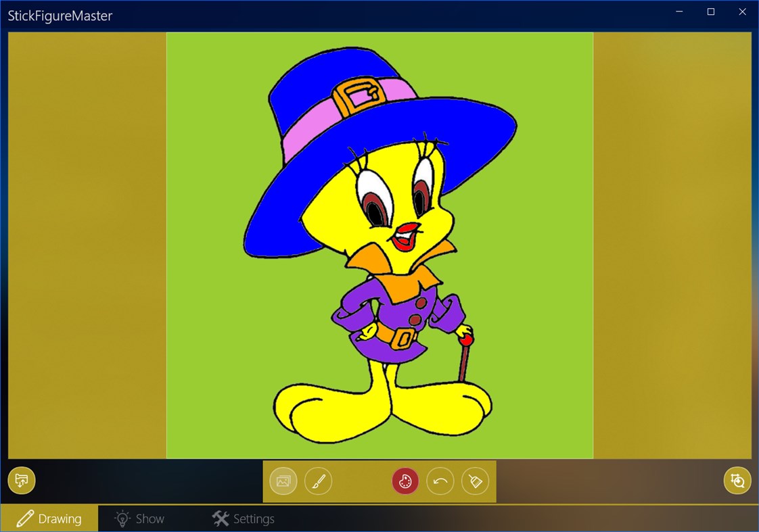Screen dimensions: 759x532
Task: Maximize the StickFigureMaster window
Action: [710, 11]
